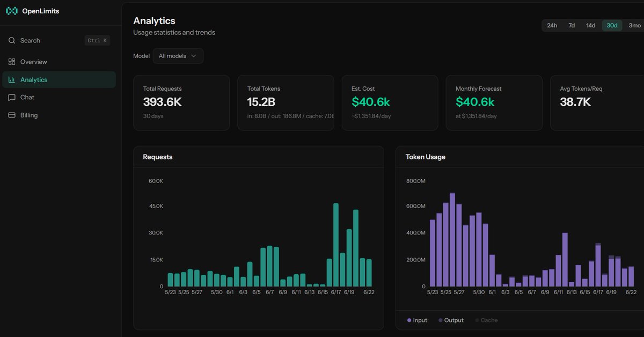Image resolution: width=644 pixels, height=337 pixels.
Task: Open the Chat page
Action: 59,97
